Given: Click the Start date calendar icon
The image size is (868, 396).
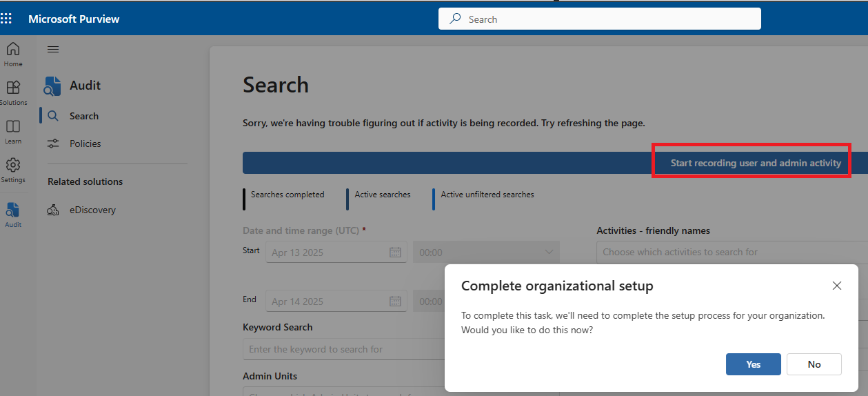Looking at the screenshot, I should click(395, 253).
